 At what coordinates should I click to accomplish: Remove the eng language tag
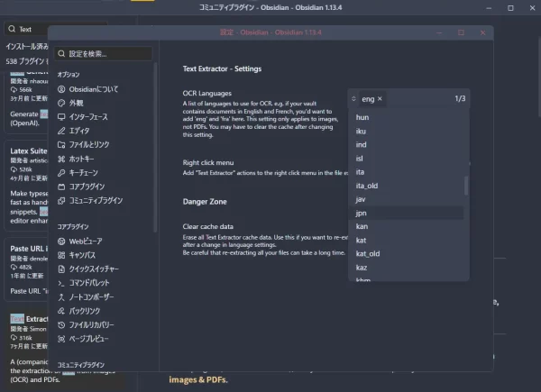380,98
